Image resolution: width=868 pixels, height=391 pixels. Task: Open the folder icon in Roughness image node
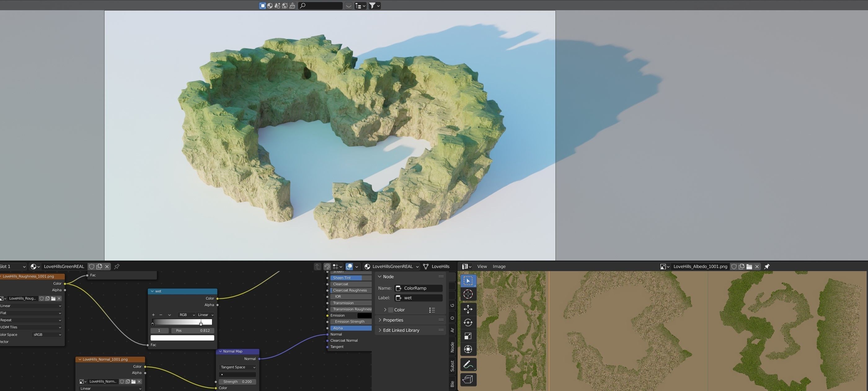tap(53, 298)
